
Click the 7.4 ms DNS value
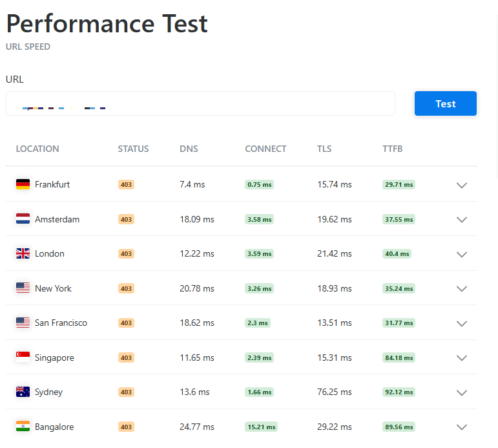pos(192,184)
